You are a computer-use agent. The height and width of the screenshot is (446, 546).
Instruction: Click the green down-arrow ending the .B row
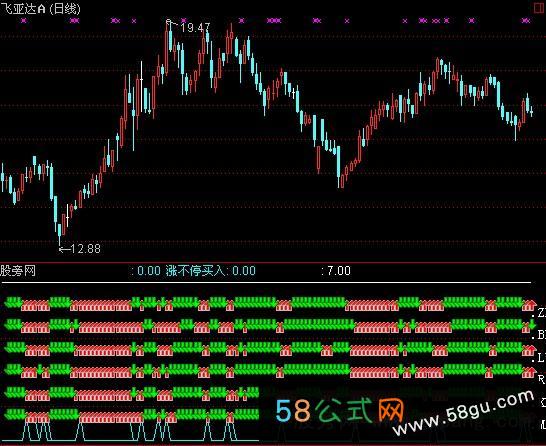point(531,325)
